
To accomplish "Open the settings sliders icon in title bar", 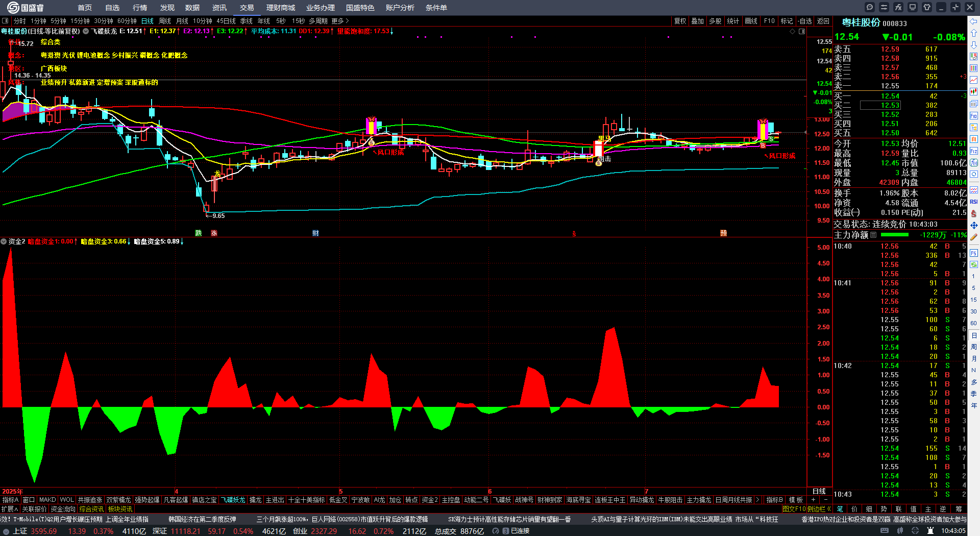I will [884, 7].
